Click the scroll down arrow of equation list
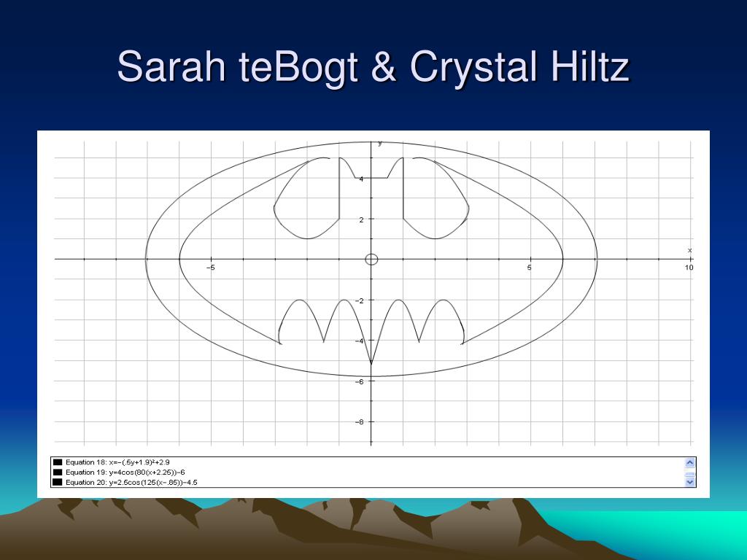This screenshot has width=747, height=560. click(689, 482)
